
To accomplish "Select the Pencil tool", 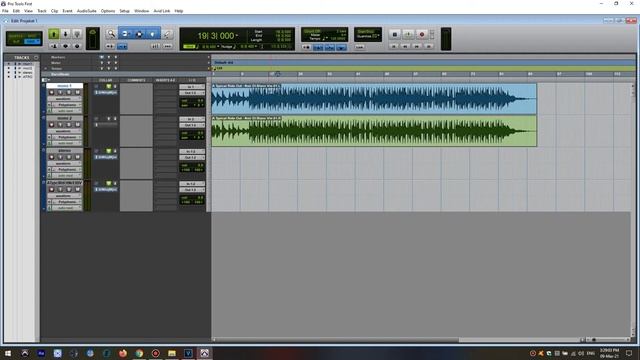I will click(167, 34).
